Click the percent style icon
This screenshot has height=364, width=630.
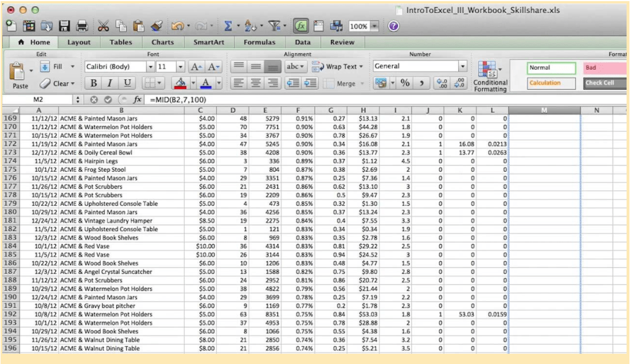pos(405,83)
